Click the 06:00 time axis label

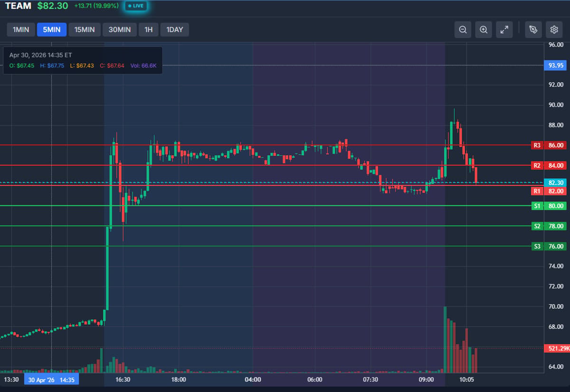315,380
